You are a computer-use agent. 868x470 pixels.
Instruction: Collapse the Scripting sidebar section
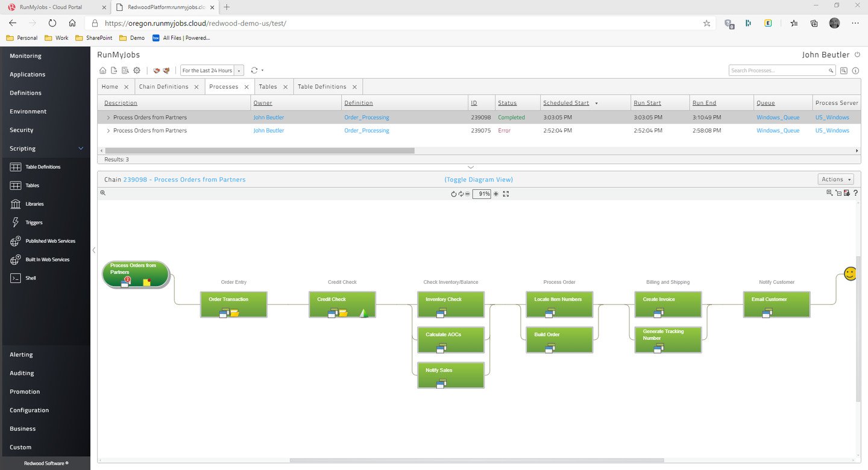[x=81, y=148]
